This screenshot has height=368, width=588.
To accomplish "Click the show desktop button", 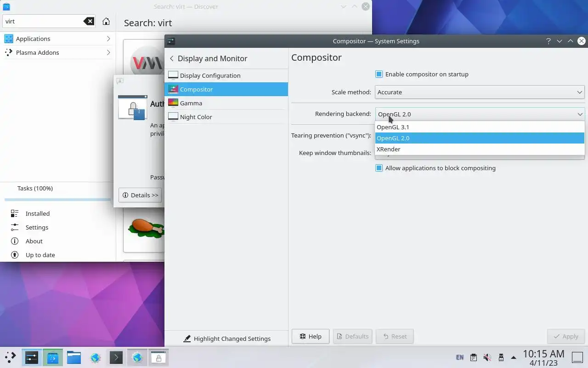I will (577, 357).
